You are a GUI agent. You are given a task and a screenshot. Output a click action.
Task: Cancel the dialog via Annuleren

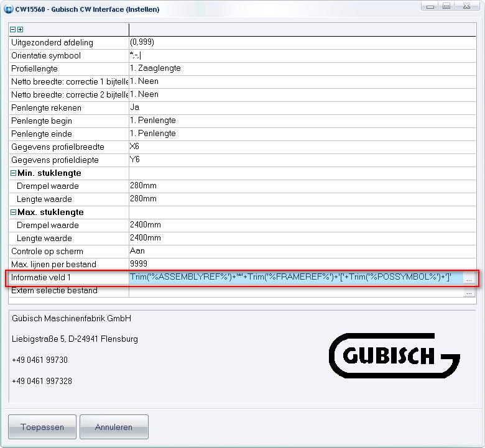(114, 427)
